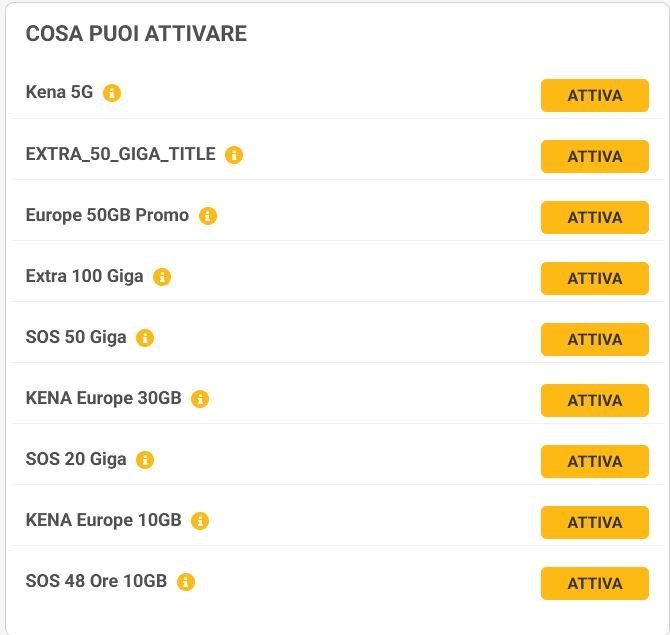Activate SOS 50 Giga
This screenshot has height=635, width=670.
click(594, 340)
